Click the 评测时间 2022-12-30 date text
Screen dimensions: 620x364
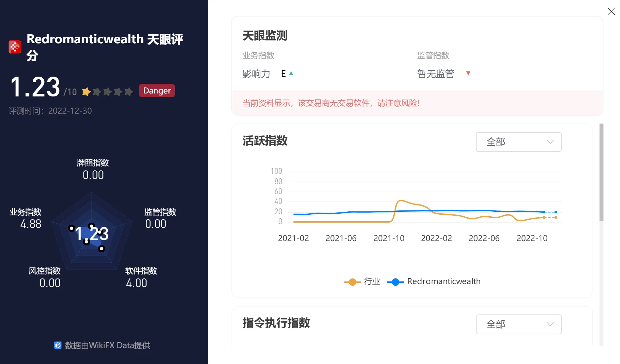[50, 111]
